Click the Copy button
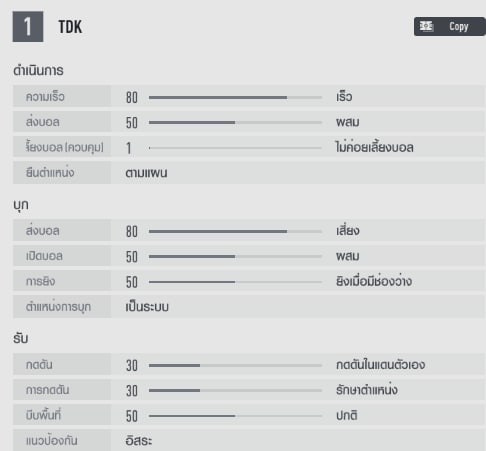Image resolution: width=486 pixels, height=451 pixels. click(450, 26)
